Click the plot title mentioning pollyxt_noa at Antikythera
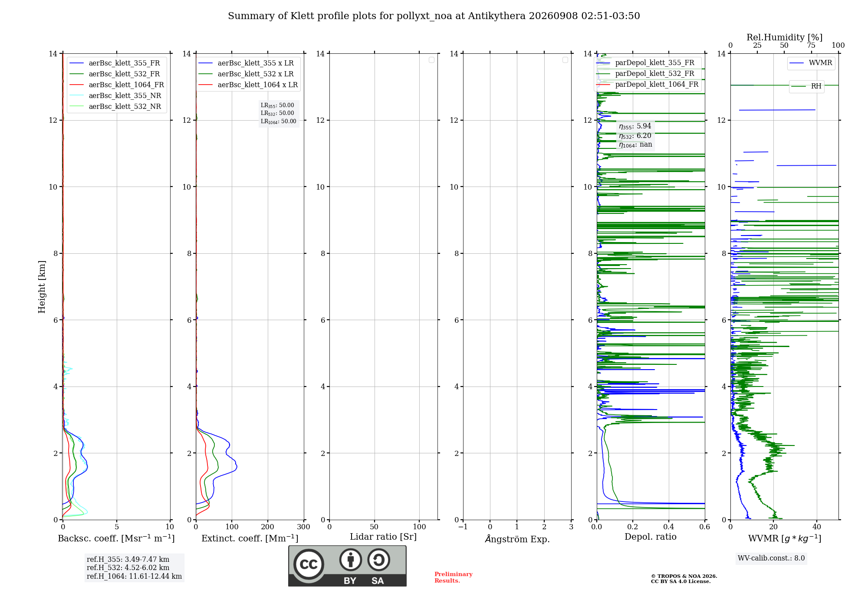Screen dimensions: 868x590 [434, 16]
